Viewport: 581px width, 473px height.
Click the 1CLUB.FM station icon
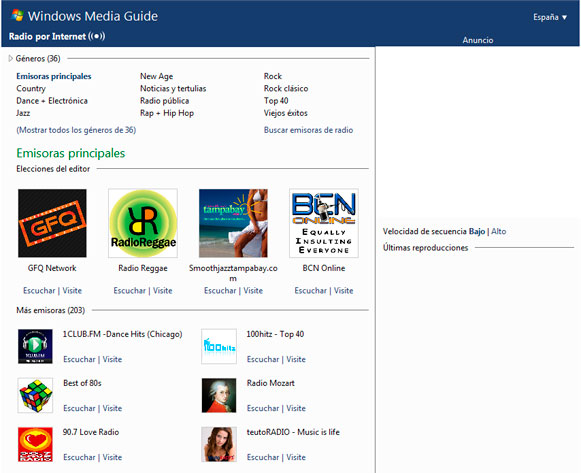point(35,346)
